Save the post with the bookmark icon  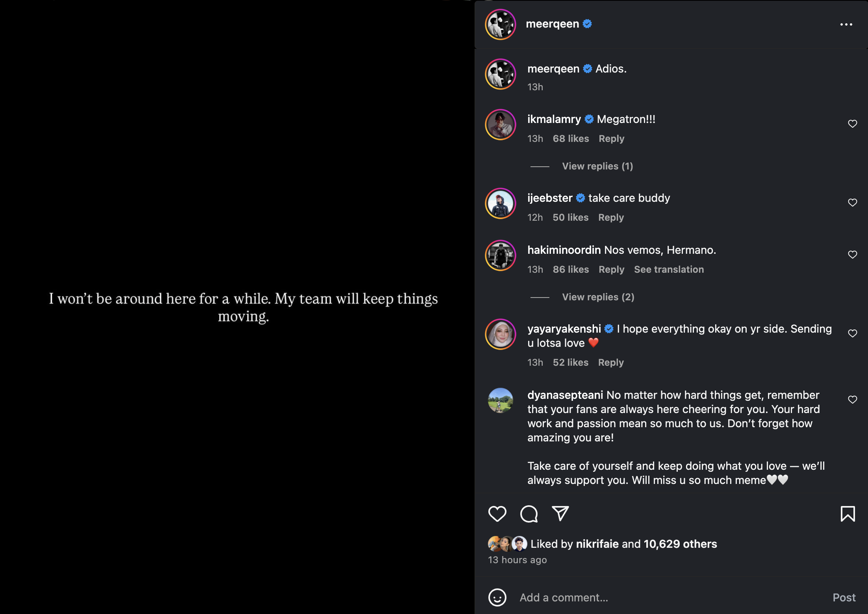click(x=848, y=514)
